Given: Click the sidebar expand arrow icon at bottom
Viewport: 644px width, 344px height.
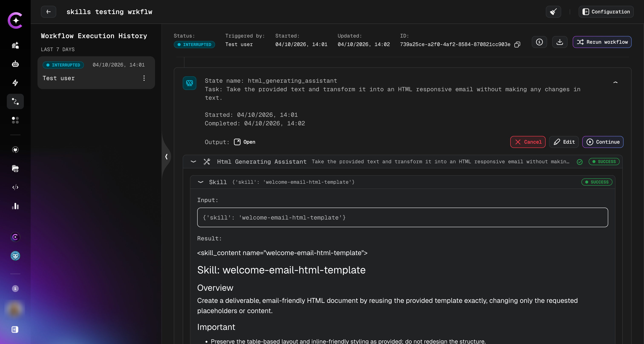Looking at the screenshot, I should point(15,330).
